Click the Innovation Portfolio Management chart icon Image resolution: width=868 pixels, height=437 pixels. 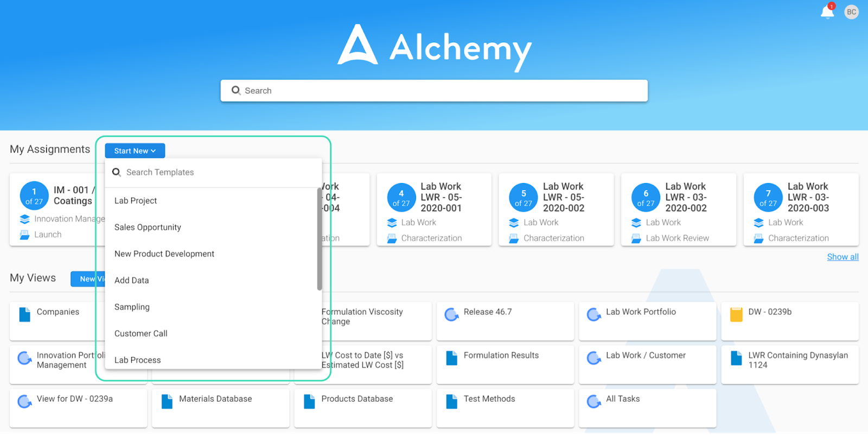(24, 358)
